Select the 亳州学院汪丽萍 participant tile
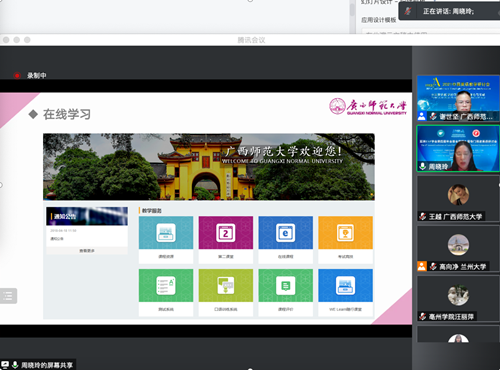The height and width of the screenshot is (370, 500). click(458, 299)
